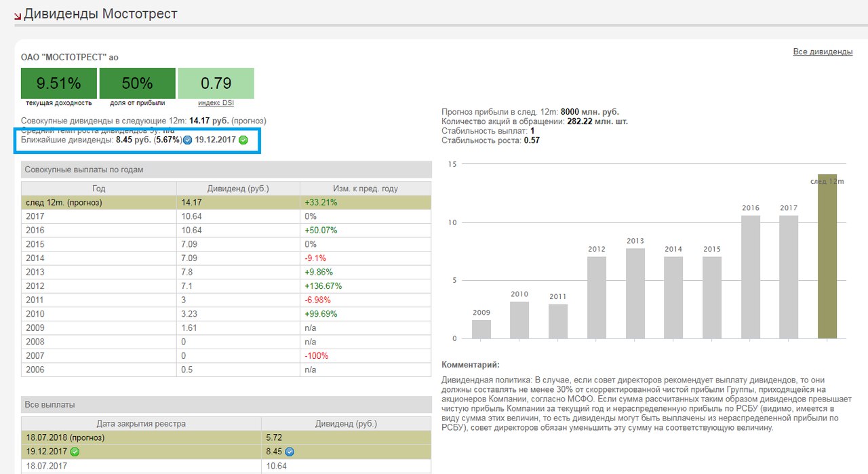The image size is (868, 474).
Task: Click the 9.51% current yield tile
Action: point(59,83)
